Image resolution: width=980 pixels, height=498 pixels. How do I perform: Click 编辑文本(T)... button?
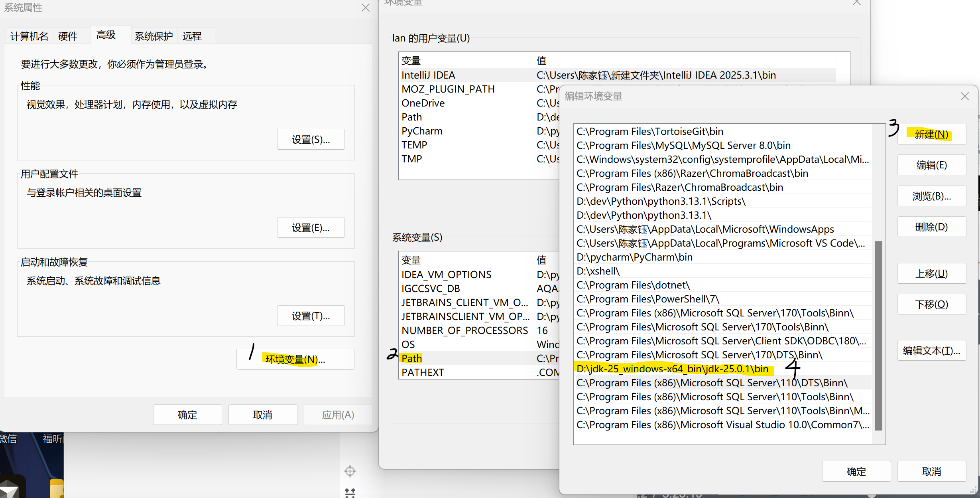[931, 350]
